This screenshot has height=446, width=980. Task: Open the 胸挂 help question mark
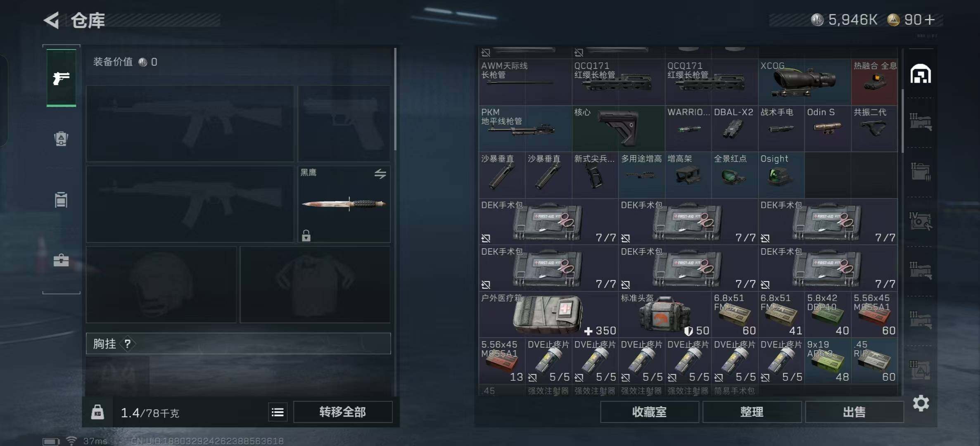[128, 344]
